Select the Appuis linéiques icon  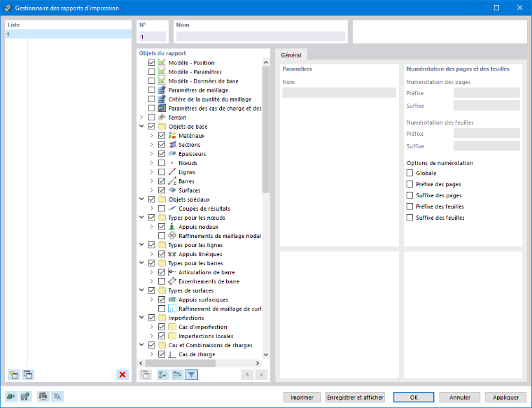pyautogui.click(x=172, y=254)
